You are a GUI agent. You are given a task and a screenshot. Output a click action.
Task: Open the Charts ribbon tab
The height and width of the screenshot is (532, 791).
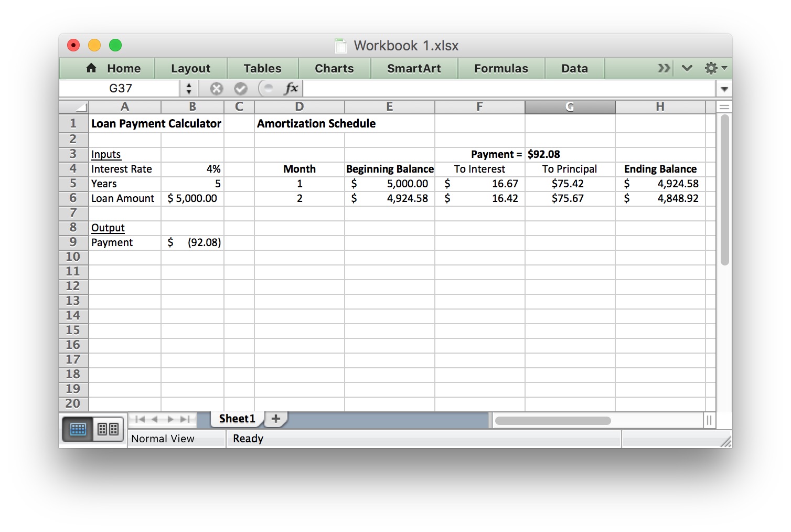pos(334,69)
